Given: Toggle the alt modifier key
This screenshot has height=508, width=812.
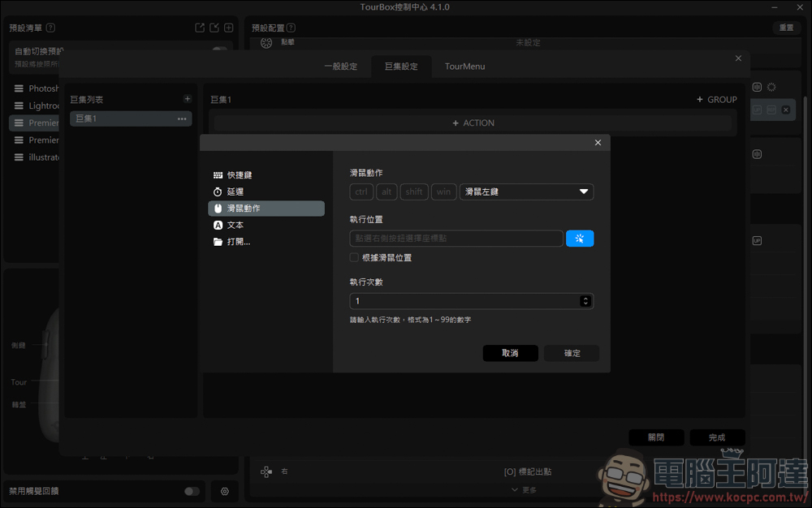Looking at the screenshot, I should coord(387,192).
